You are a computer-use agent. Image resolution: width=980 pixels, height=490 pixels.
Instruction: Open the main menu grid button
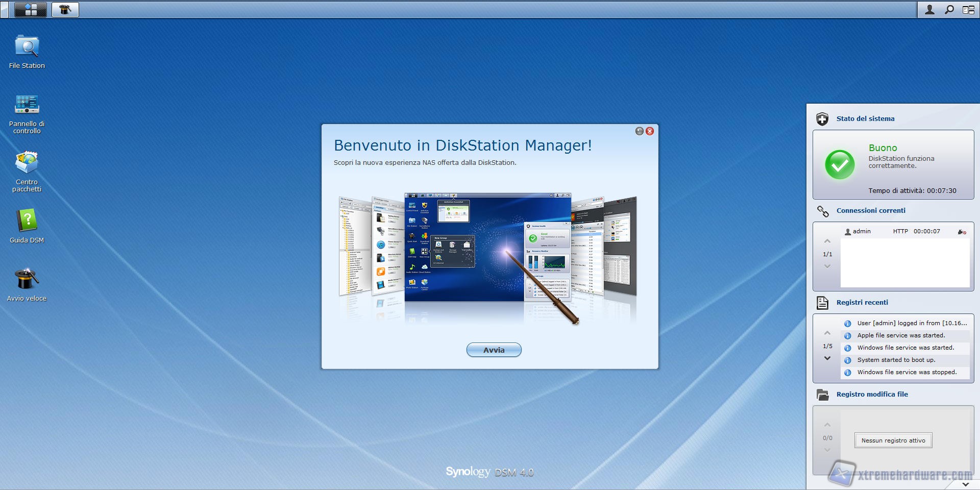click(31, 10)
